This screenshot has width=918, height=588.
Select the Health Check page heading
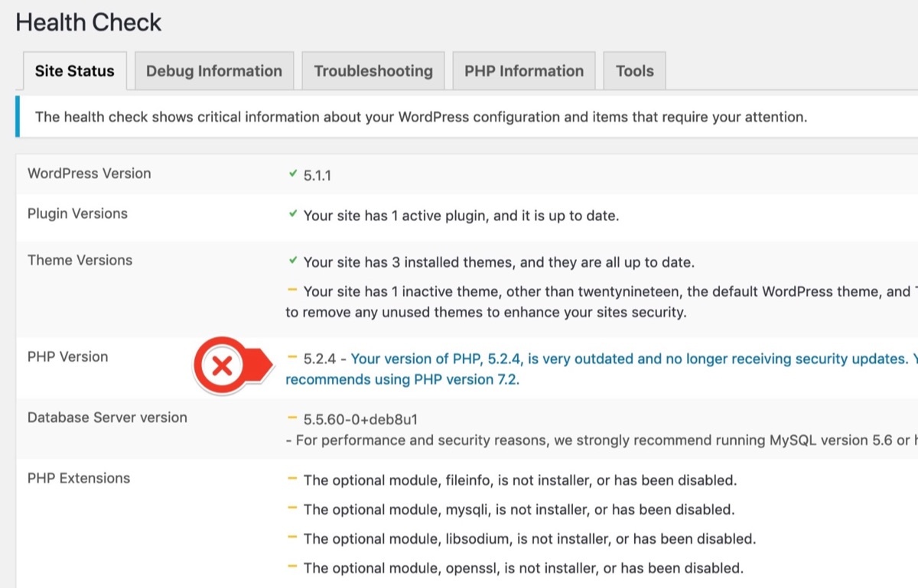coord(89,22)
